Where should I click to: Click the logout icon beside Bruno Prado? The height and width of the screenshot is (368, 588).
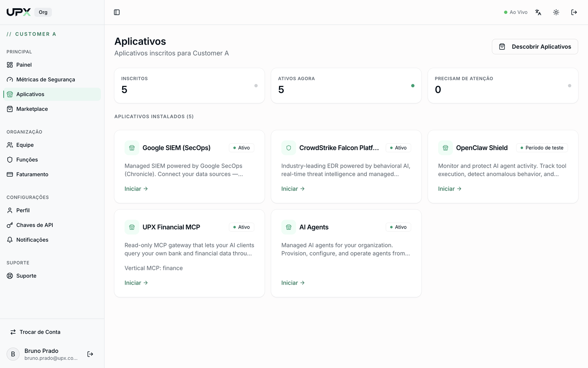[90, 354]
